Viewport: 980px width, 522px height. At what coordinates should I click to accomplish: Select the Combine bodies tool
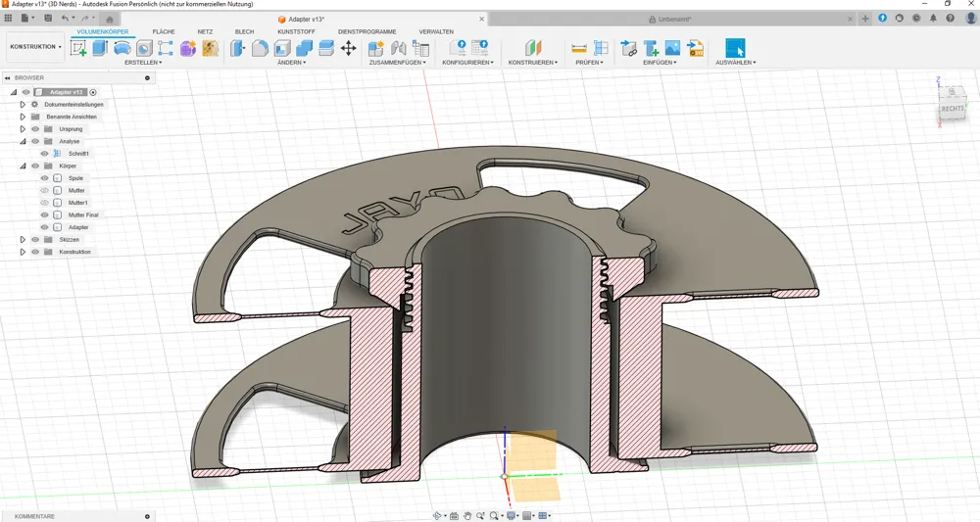click(x=305, y=48)
